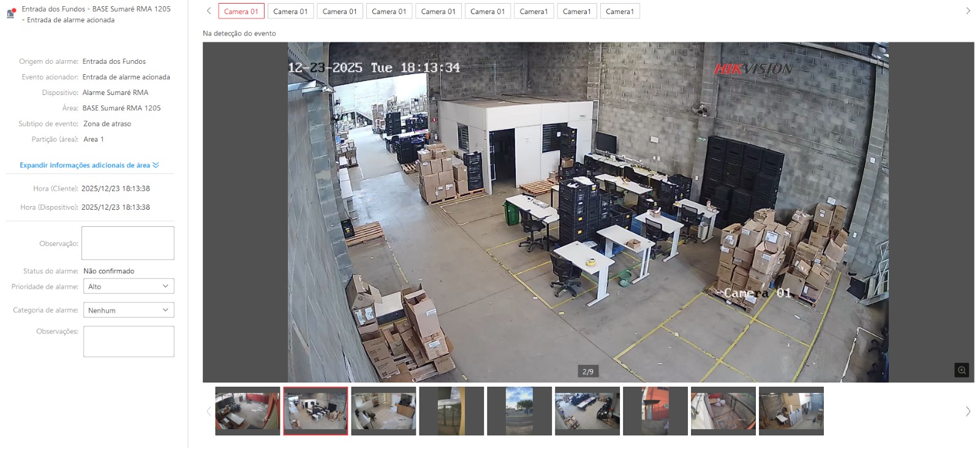This screenshot has height=450, width=980.
Task: Click into the Observação text box
Action: pos(127,243)
